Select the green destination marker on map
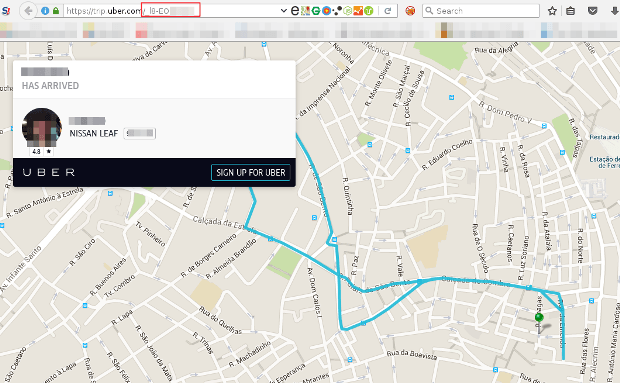Screen dimensions: 620x383 coord(539,318)
